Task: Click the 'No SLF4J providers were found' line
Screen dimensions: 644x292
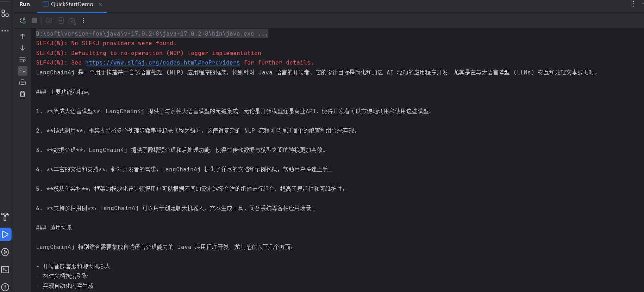Action: coord(106,43)
